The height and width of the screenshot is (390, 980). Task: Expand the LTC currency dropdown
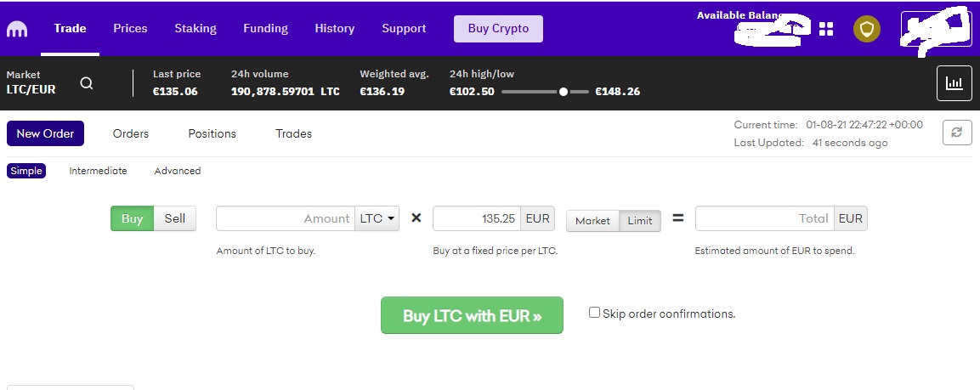click(x=377, y=218)
